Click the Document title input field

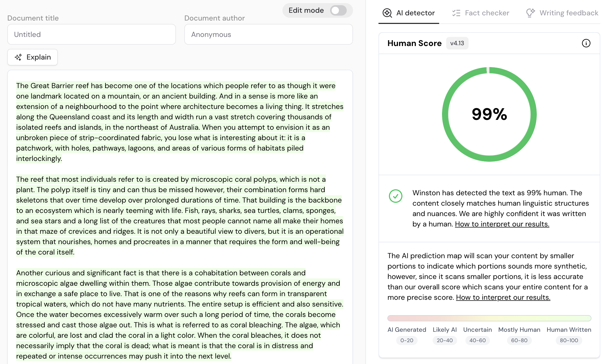(91, 35)
